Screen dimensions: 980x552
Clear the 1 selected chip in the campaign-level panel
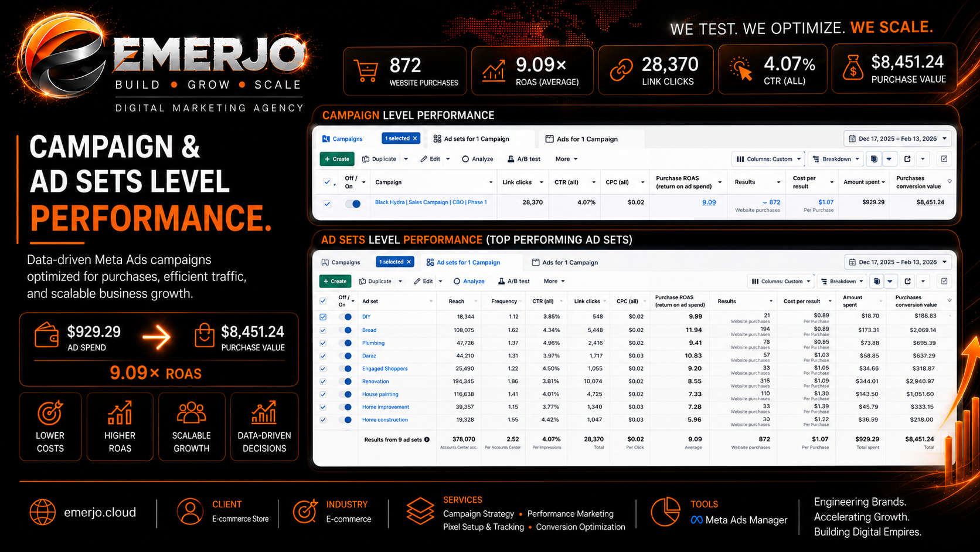pos(415,138)
